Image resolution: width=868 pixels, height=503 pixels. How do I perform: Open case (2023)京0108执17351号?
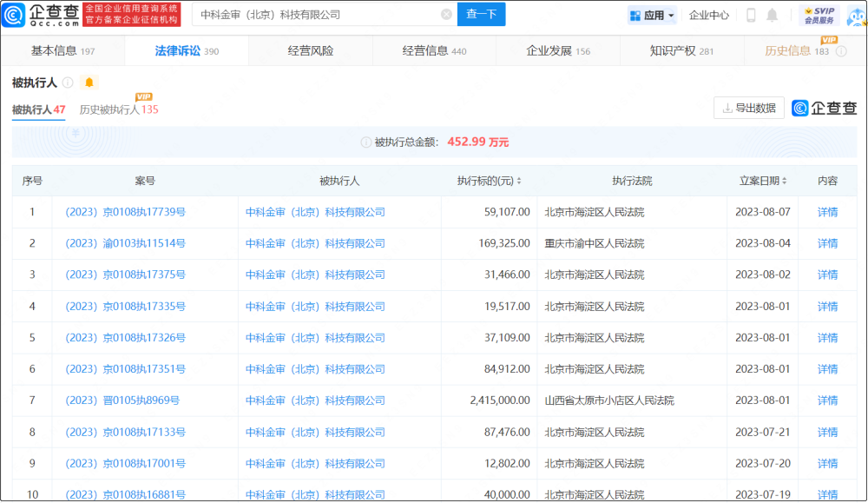[x=125, y=369]
